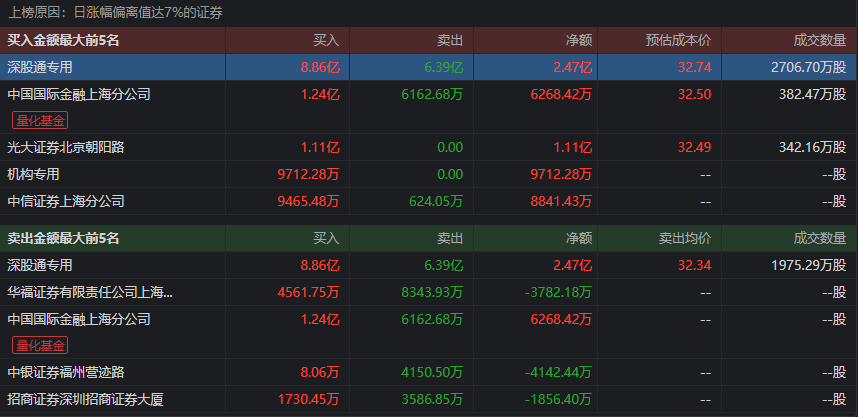Image resolution: width=858 pixels, height=417 pixels.
Task: Open 中银证券福州营迹路 entry
Action: 66,372
